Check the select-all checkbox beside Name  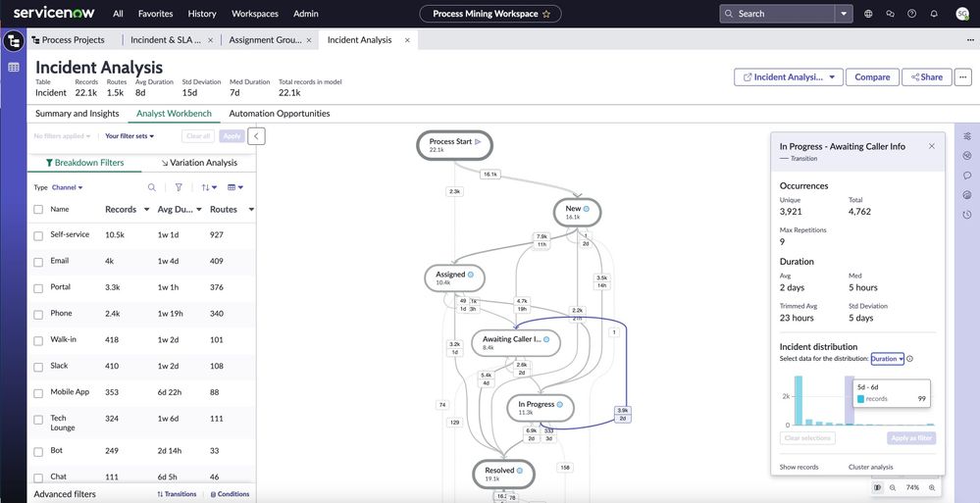pyautogui.click(x=38, y=209)
